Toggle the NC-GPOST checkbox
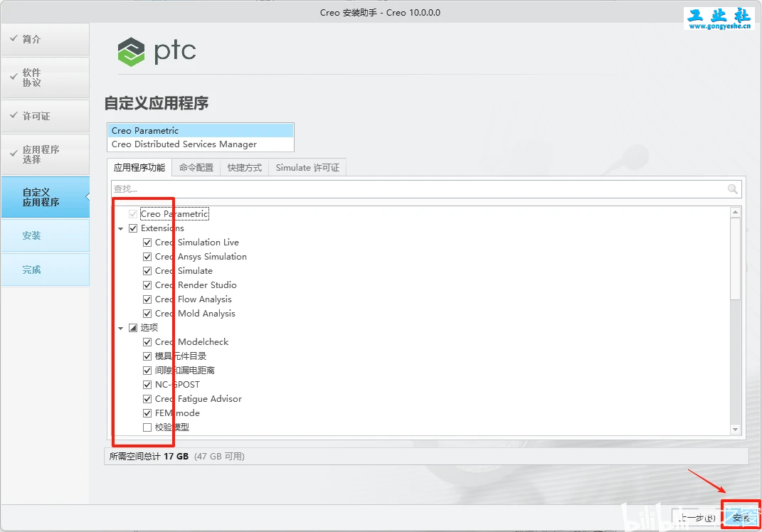 tap(147, 385)
